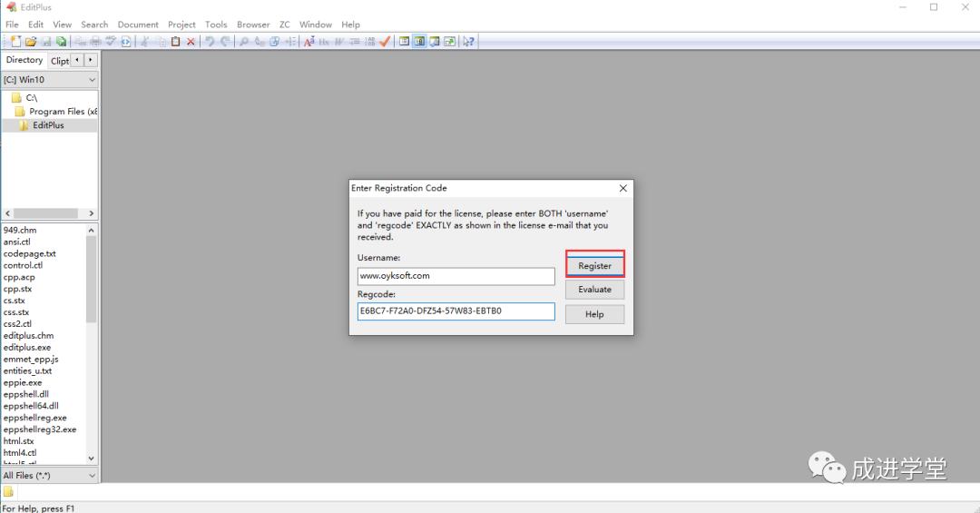
Task: Open the Tools menu
Action: tap(216, 25)
